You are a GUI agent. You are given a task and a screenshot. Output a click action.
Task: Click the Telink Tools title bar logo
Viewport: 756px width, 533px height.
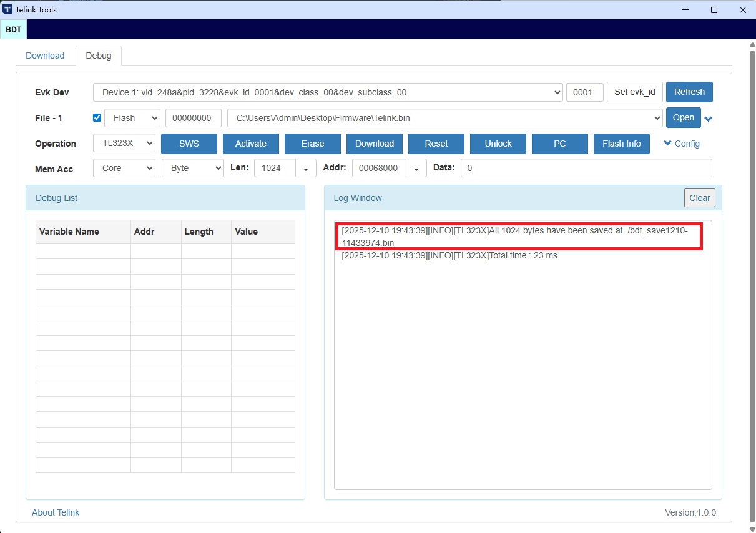(7, 9)
